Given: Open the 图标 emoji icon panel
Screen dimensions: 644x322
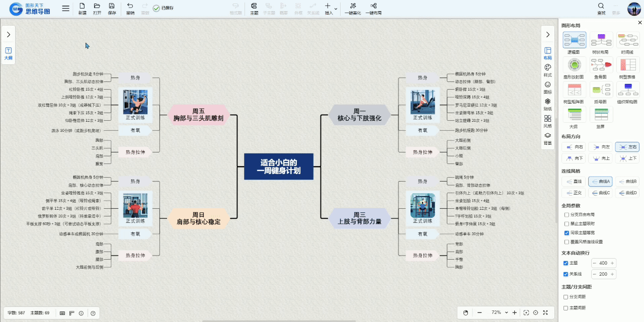Looking at the screenshot, I should pyautogui.click(x=548, y=85).
